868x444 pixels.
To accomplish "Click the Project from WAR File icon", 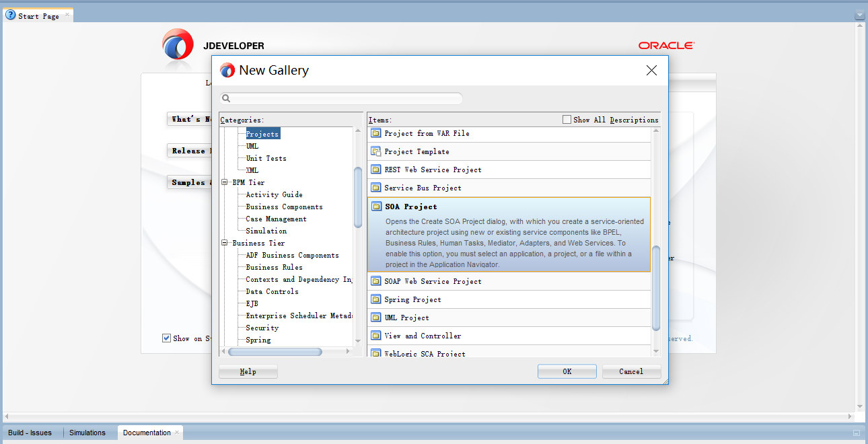I will pos(375,133).
